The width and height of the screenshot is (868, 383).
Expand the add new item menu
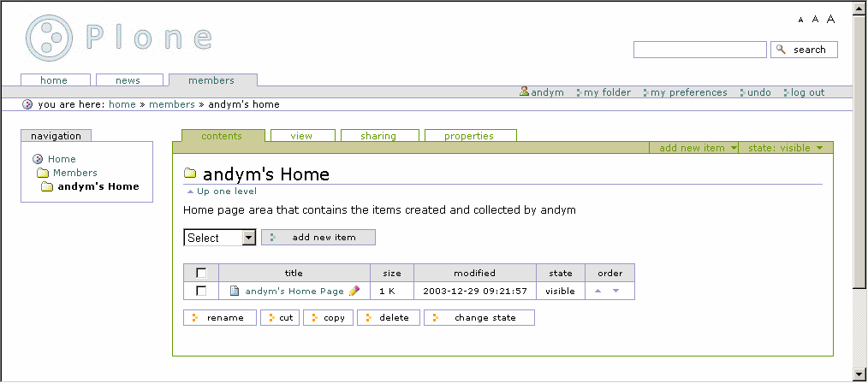pos(698,148)
